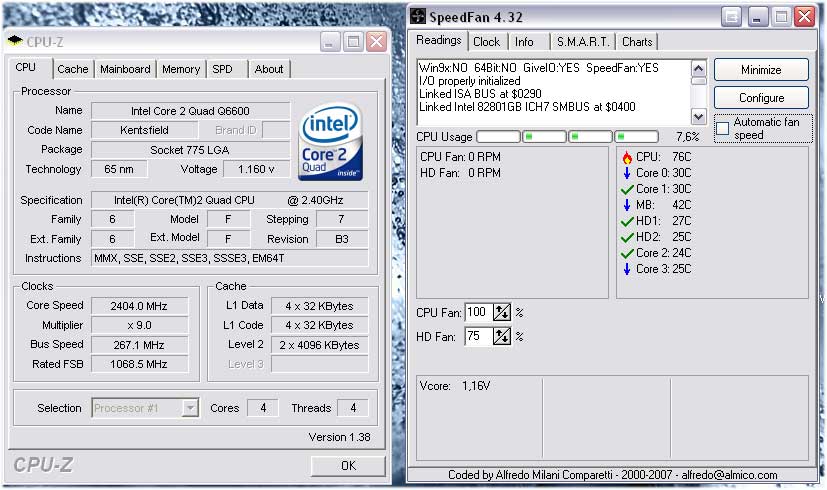Close the CPU-Z window
The image size is (827, 490).
[x=377, y=41]
